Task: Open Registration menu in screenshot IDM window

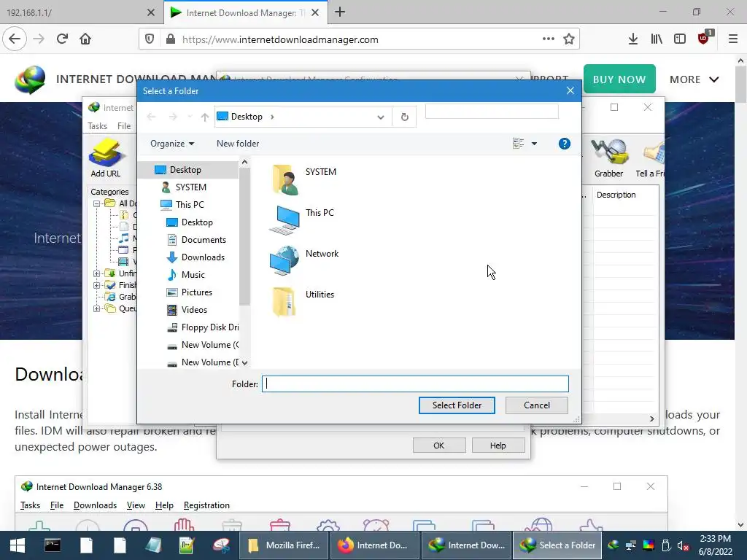Action: click(206, 505)
